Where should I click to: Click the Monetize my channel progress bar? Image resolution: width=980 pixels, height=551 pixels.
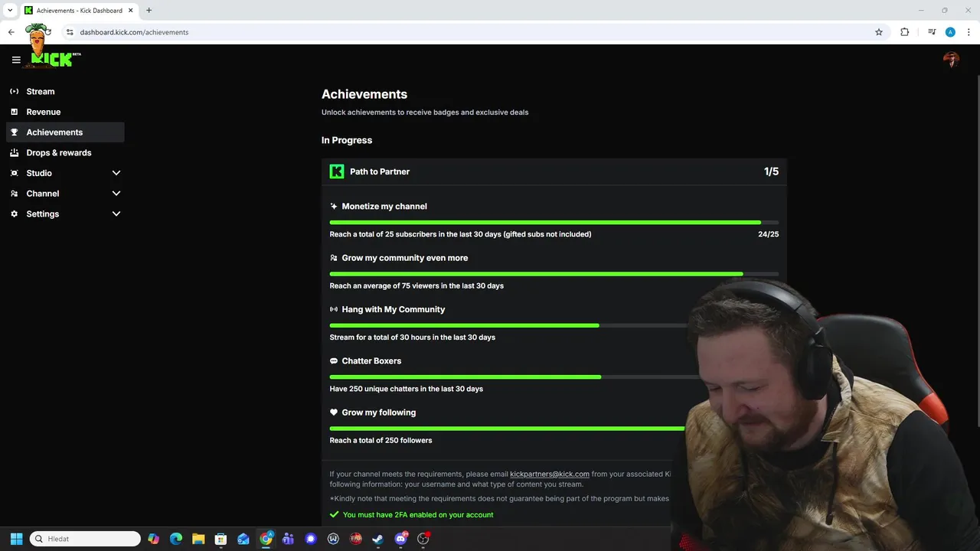[x=554, y=222]
